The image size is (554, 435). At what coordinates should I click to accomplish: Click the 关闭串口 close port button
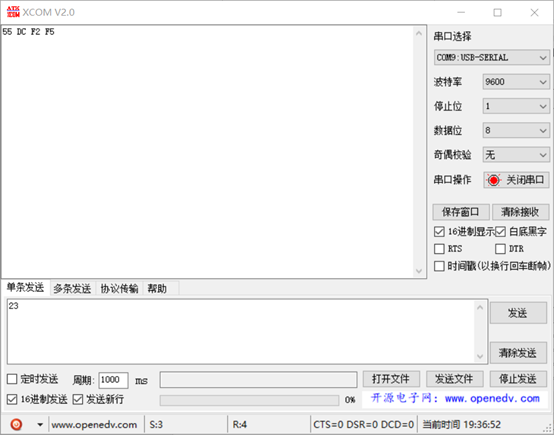tap(516, 180)
